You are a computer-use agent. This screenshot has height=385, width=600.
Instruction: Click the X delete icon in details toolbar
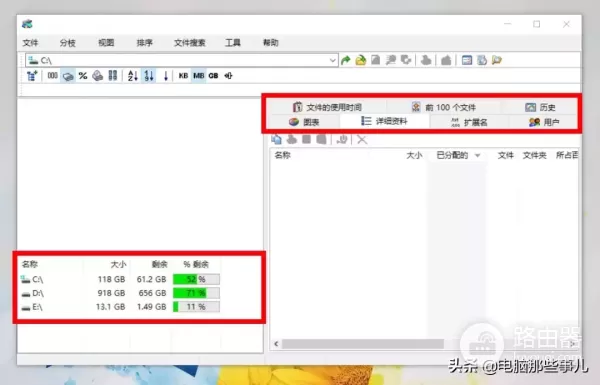click(x=362, y=139)
